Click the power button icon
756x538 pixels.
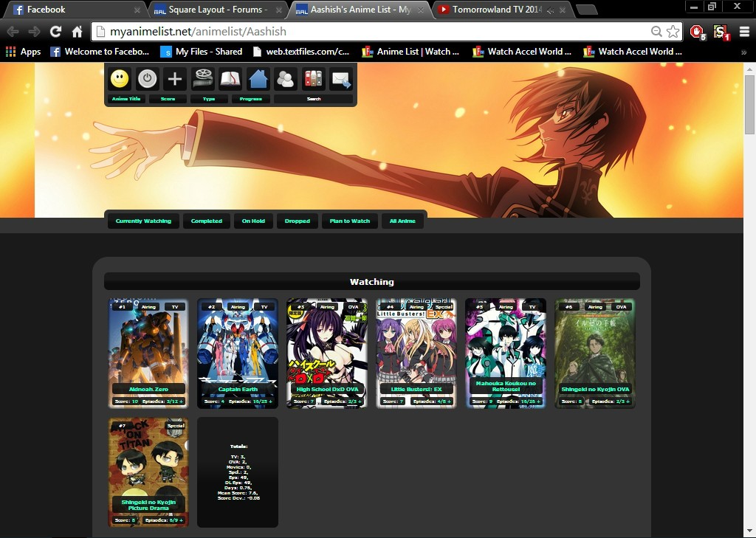147,79
